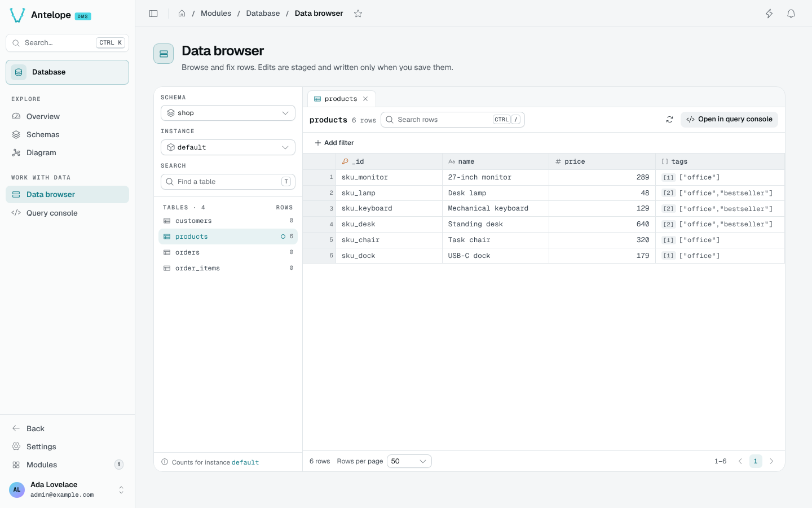The image size is (812, 508).
Task: Go to the home breadcrumb icon
Action: 182,14
